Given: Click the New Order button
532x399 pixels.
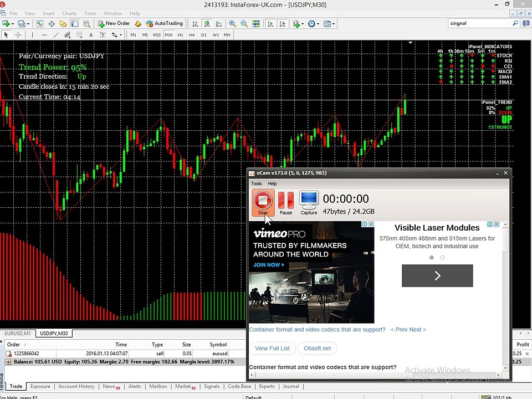Looking at the screenshot, I should pos(114,23).
